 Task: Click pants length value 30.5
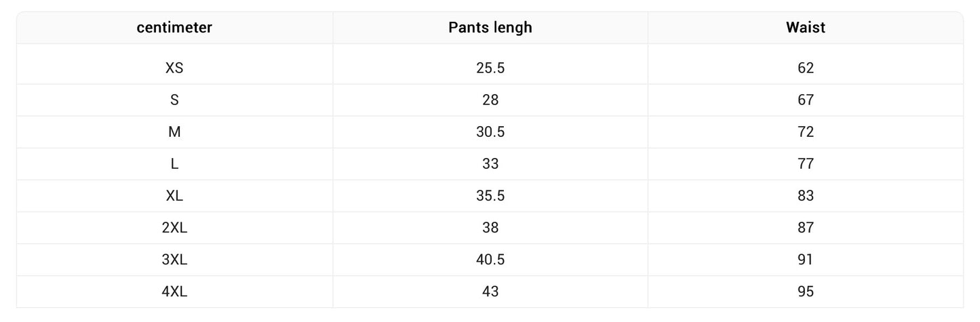tap(490, 132)
